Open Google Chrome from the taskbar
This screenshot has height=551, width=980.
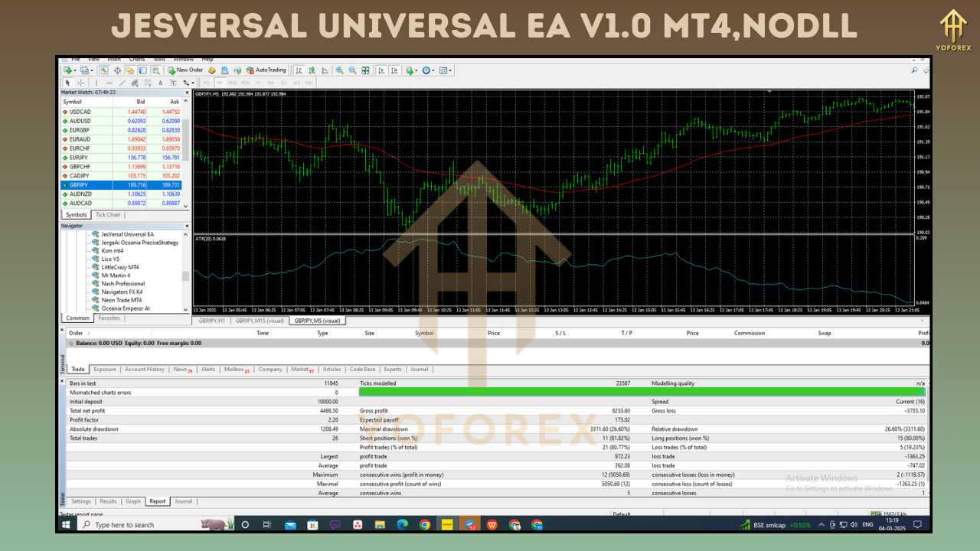click(x=426, y=525)
